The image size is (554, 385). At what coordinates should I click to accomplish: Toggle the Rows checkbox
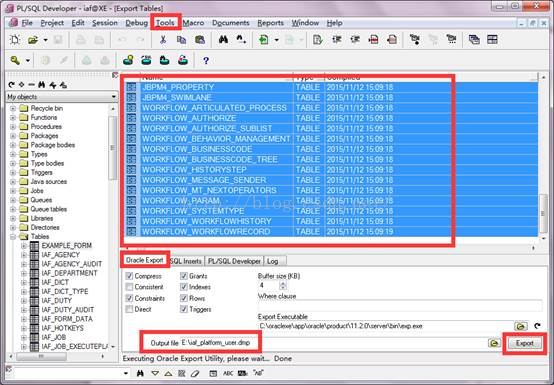pos(184,298)
